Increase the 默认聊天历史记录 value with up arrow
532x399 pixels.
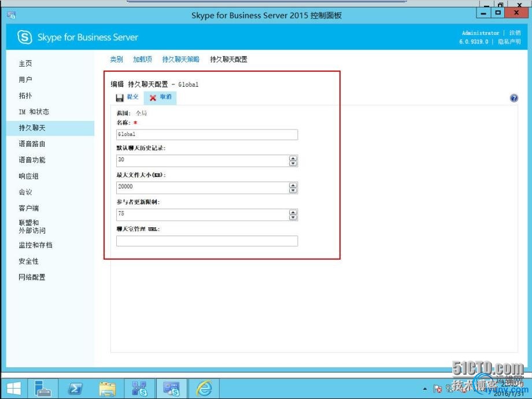click(293, 158)
